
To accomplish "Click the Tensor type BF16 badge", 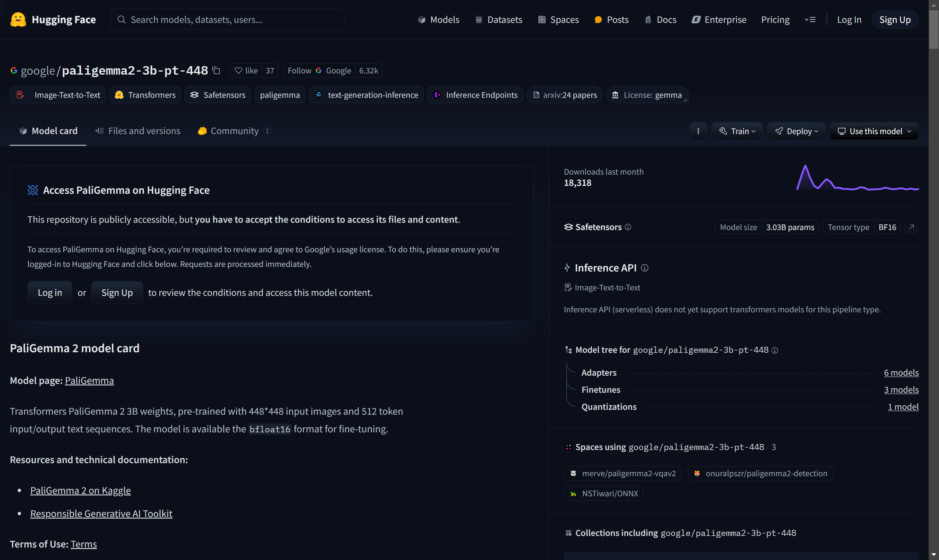I will [x=861, y=227].
